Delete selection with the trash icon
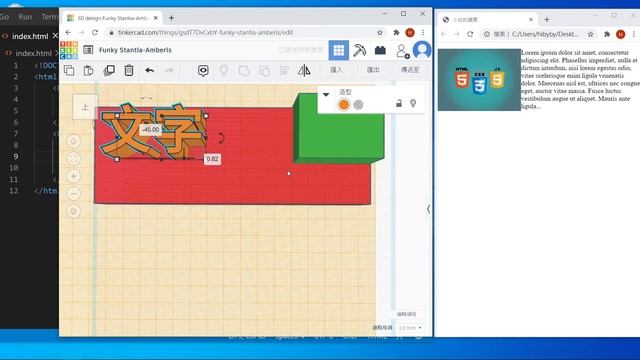Viewport: 640px width, 360px height. click(129, 70)
